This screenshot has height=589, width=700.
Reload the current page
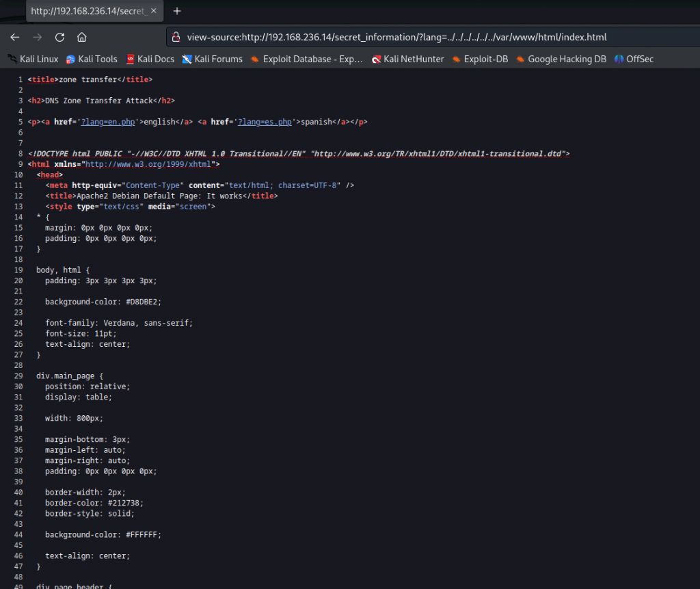[59, 37]
